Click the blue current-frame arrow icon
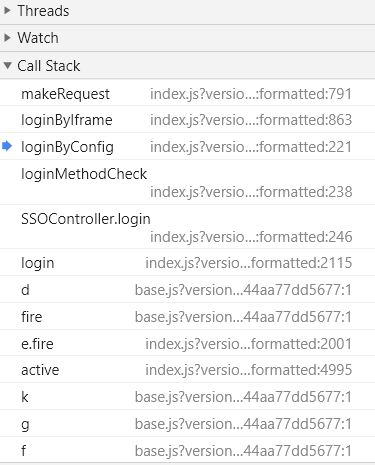The image size is (375, 465). (x=7, y=146)
